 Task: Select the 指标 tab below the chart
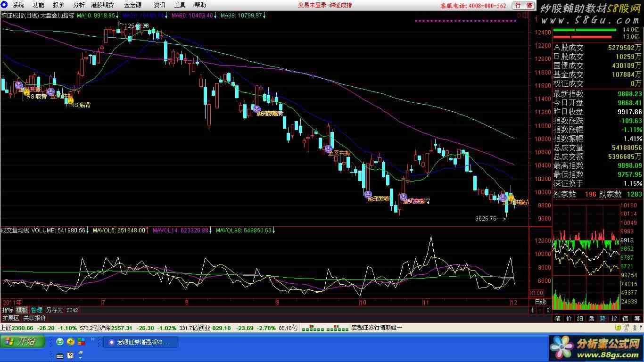(x=8, y=310)
